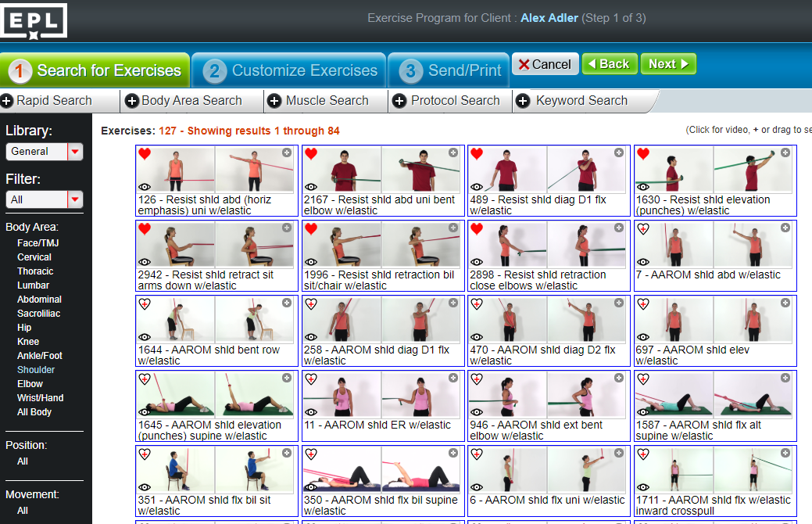The image size is (812, 524).
Task: Unfavorite exercise 2167 using its red heart
Action: coord(311,153)
